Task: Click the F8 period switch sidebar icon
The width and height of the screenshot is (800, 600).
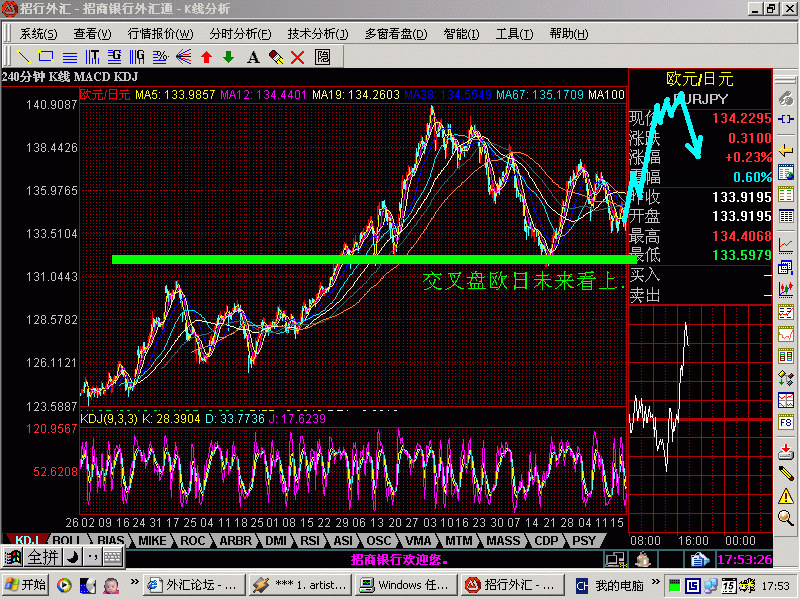Action: (786, 422)
